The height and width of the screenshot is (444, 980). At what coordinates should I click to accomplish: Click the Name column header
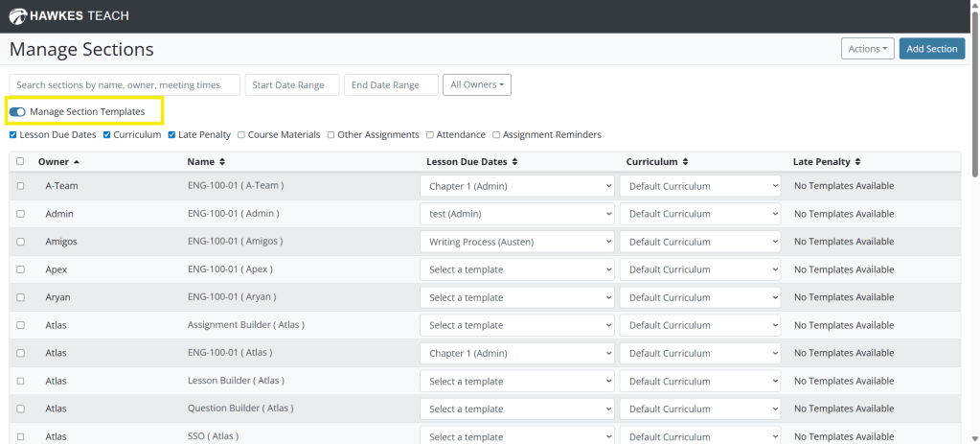click(x=201, y=162)
